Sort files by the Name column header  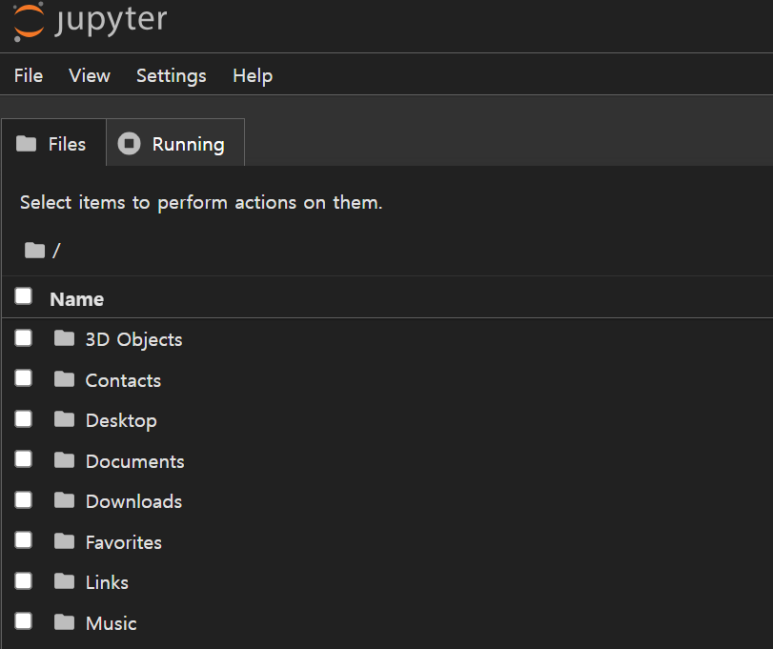77,299
